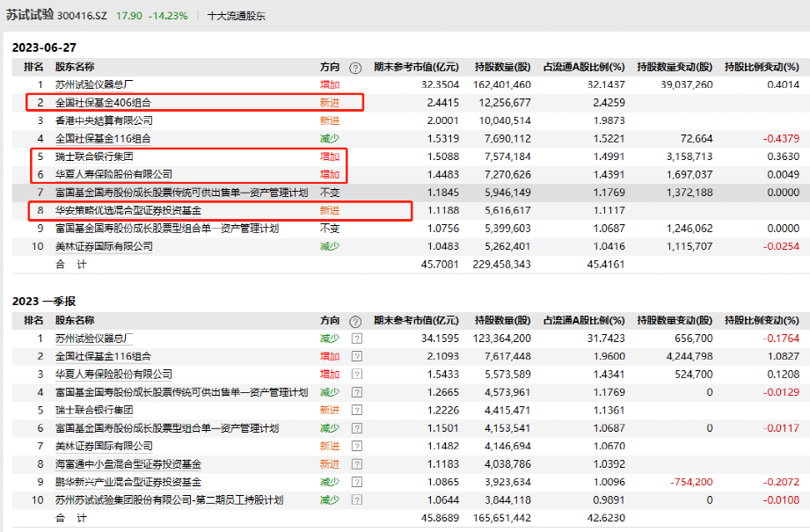The image size is (810, 532).
Task: Click 增加 direction in 2023-06-27 苏州试验仪器总厂 row
Action: click(330, 84)
